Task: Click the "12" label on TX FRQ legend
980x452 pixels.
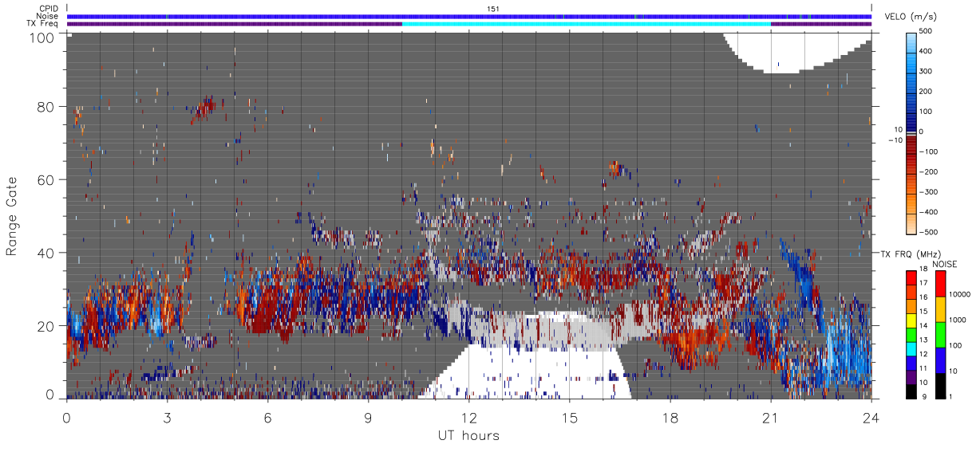Action: coord(924,356)
